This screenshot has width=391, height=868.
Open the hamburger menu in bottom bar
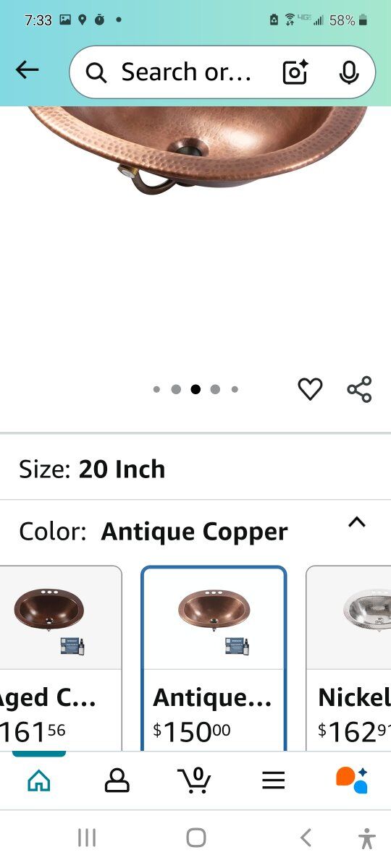pyautogui.click(x=273, y=780)
